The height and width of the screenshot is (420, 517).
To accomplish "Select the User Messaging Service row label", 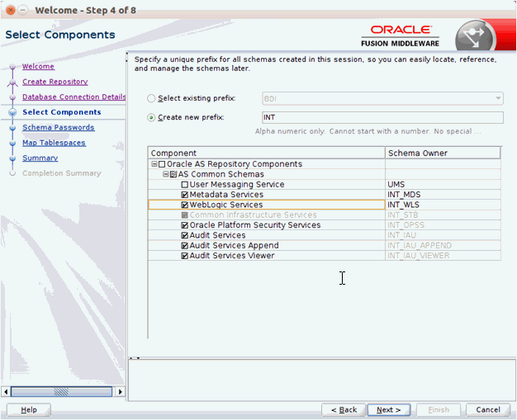I will pos(237,185).
